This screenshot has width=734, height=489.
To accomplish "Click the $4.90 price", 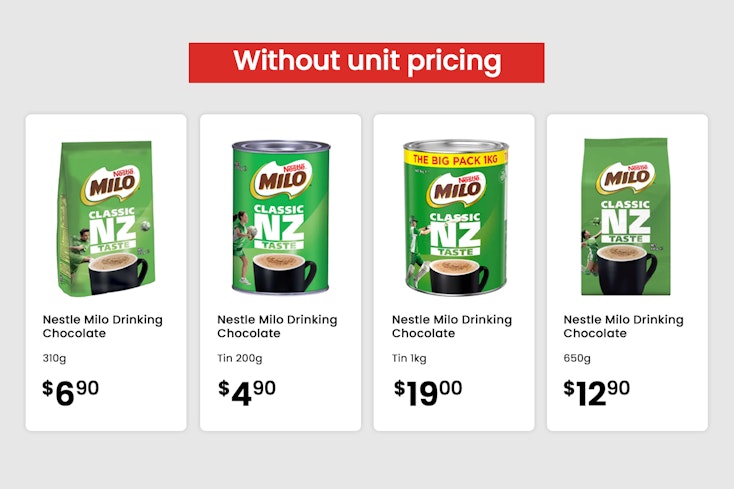I will pos(247,392).
